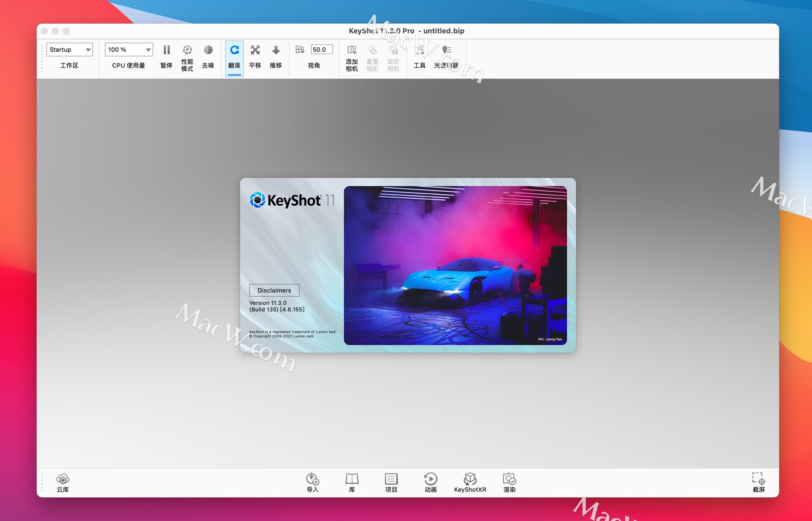Toggle the denoise (去噪) option
Image resolution: width=812 pixels, height=521 pixels.
[208, 57]
